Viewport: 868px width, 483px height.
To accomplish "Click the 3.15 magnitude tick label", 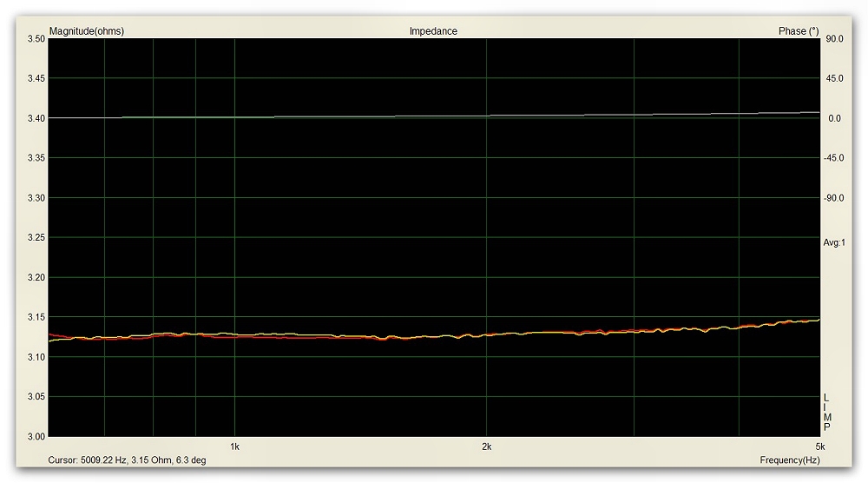I will point(36,317).
